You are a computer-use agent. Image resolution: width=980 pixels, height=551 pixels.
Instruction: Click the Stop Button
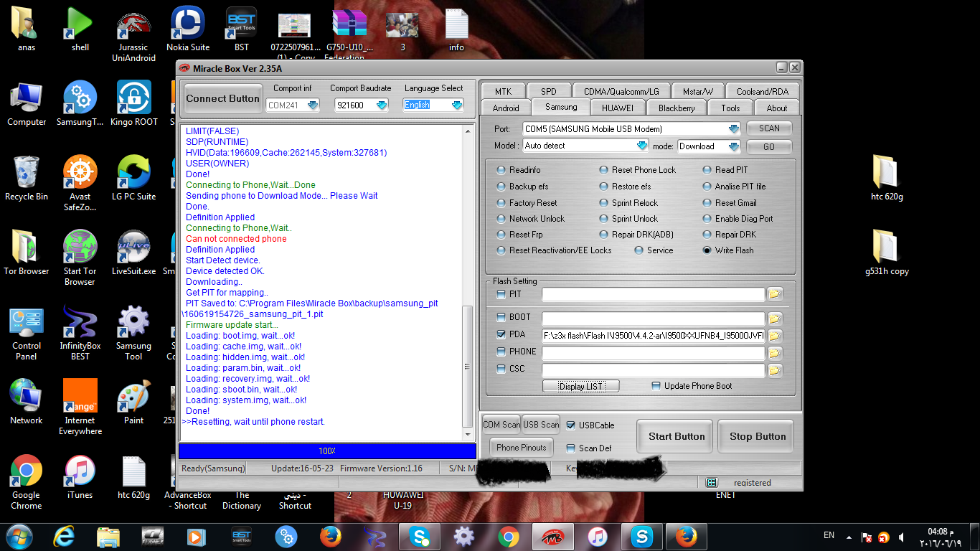click(x=757, y=436)
